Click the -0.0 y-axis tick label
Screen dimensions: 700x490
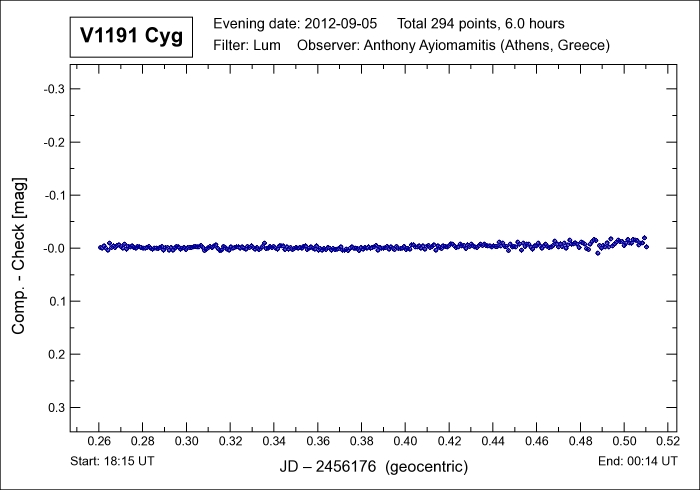tap(52, 248)
